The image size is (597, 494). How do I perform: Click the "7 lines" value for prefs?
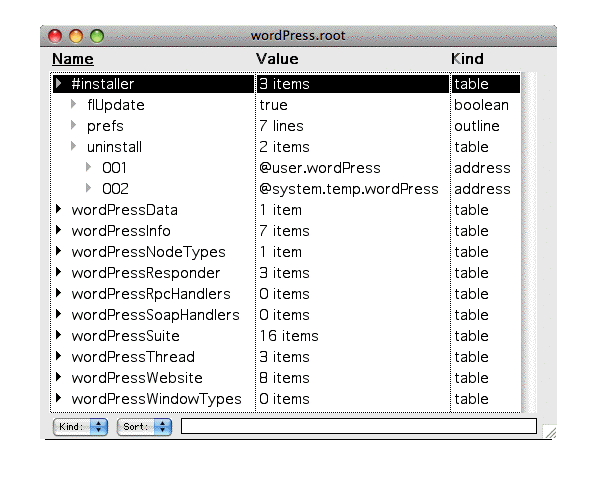click(281, 126)
